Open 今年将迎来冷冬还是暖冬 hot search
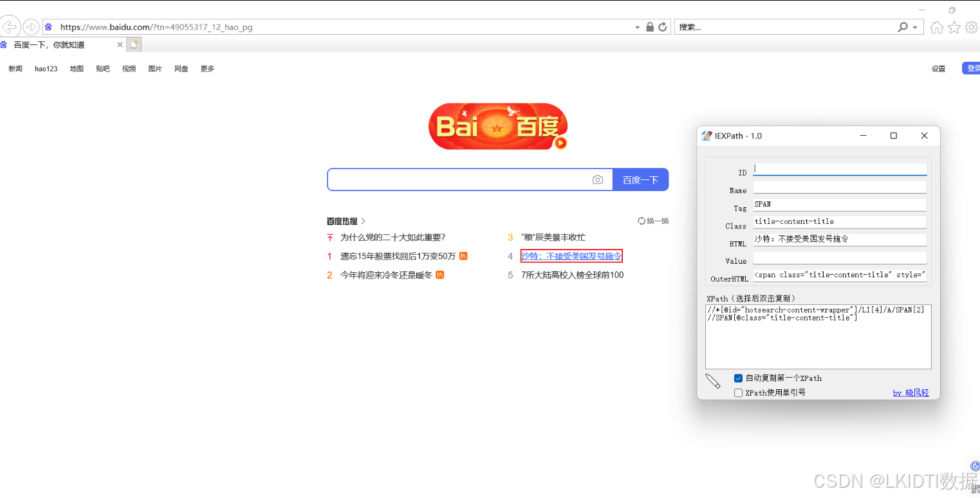Image resolution: width=980 pixels, height=498 pixels. 386,275
